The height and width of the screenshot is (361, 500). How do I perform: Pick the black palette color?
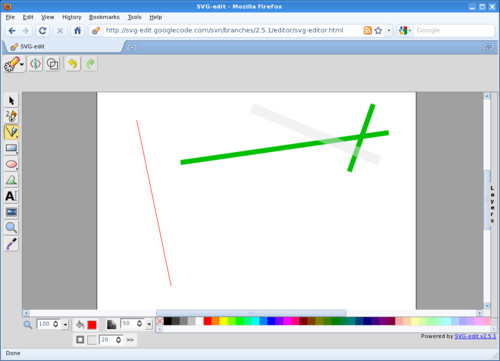click(x=168, y=321)
